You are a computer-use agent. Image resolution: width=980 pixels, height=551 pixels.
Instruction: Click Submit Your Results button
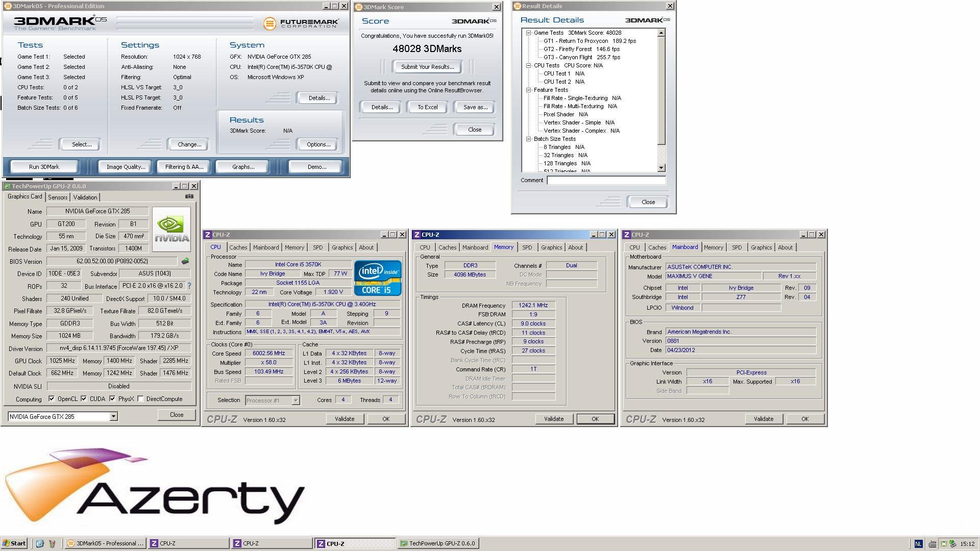click(427, 67)
